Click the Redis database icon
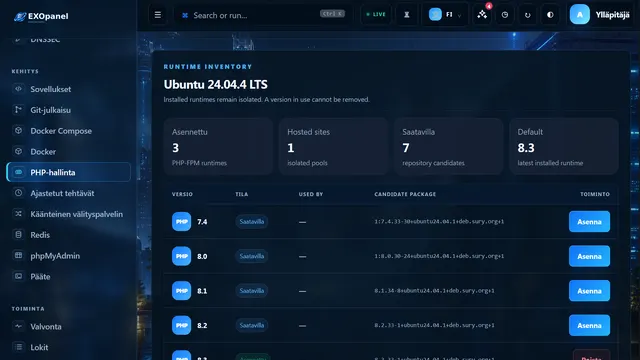 click(18, 234)
